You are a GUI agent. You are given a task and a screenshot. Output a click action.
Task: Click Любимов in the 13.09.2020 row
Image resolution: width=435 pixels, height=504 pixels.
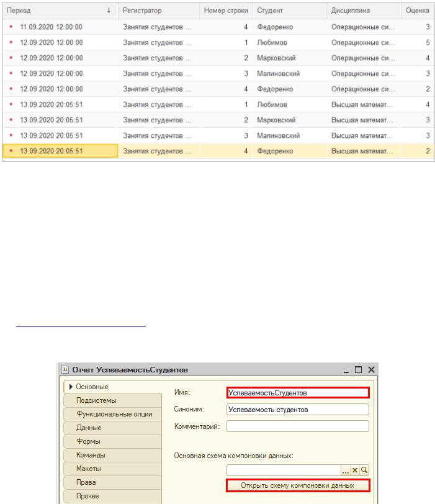[x=272, y=104]
